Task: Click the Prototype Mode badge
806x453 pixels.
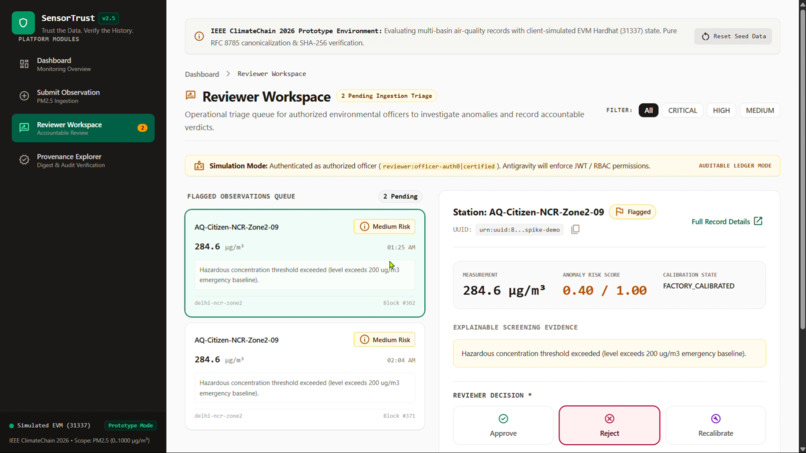Action: click(x=131, y=426)
